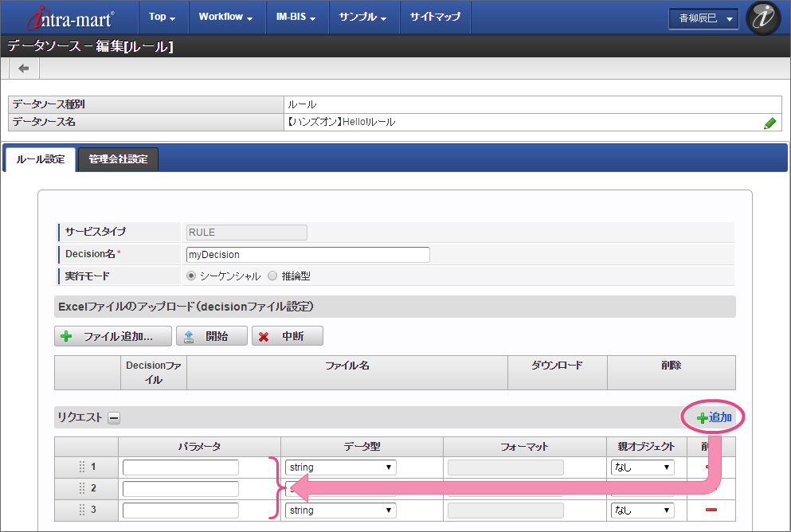Click the back arrow icon
Screen dimensions: 791x532
(x=24, y=68)
